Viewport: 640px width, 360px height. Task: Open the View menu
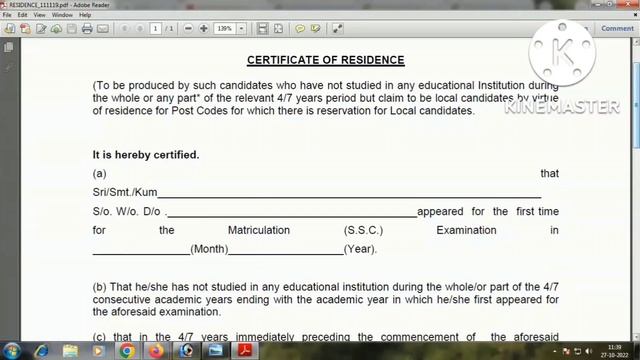[39, 15]
